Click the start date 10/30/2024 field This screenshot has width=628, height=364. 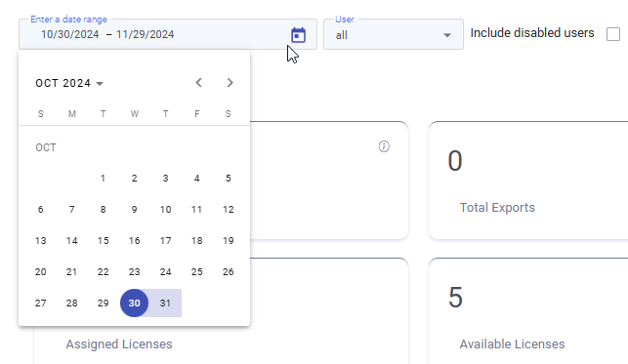[69, 34]
